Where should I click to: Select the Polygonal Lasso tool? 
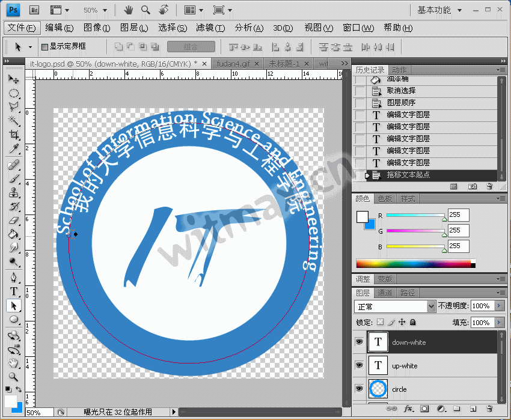(13, 106)
